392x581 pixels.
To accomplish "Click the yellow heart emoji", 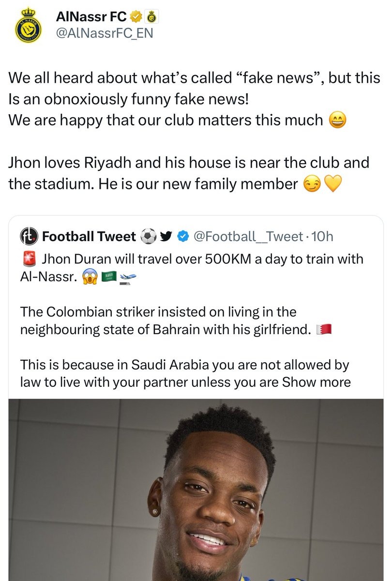I will point(332,184).
